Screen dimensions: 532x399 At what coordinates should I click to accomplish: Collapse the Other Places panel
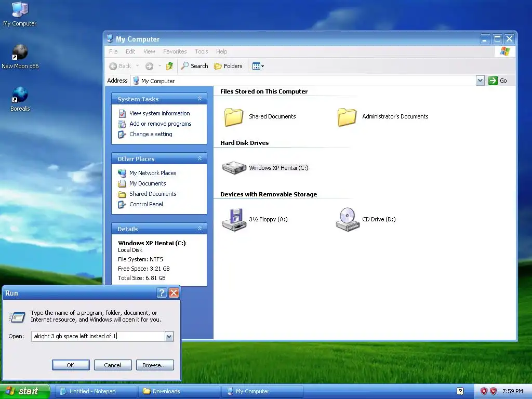[x=199, y=158]
